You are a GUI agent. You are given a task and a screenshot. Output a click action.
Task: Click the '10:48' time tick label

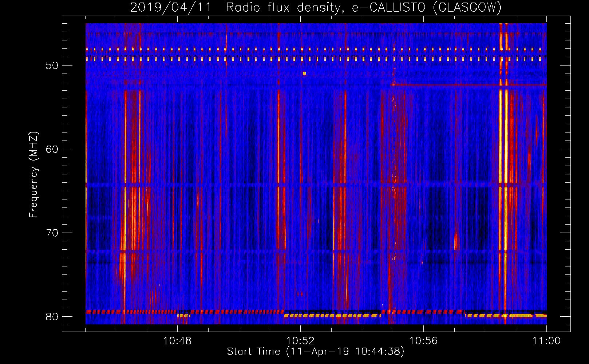pos(177,341)
